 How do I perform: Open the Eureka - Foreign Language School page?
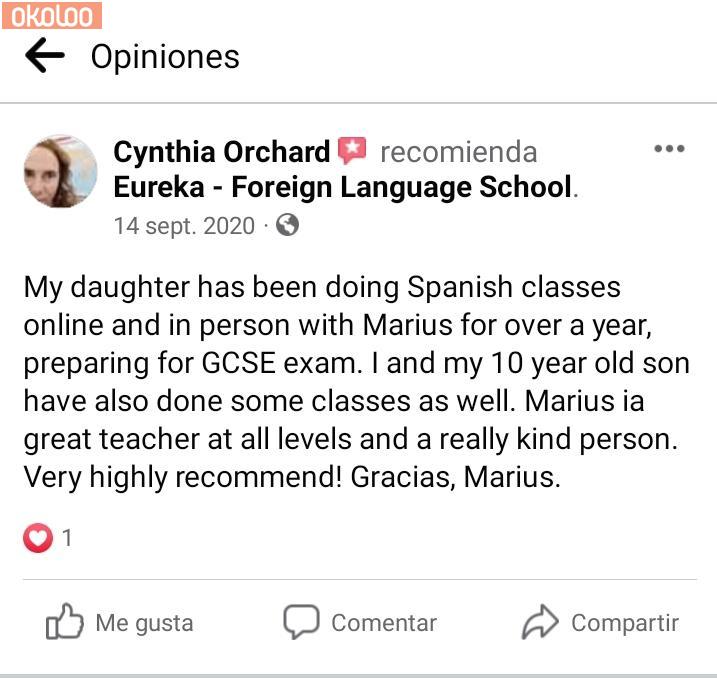point(343,187)
